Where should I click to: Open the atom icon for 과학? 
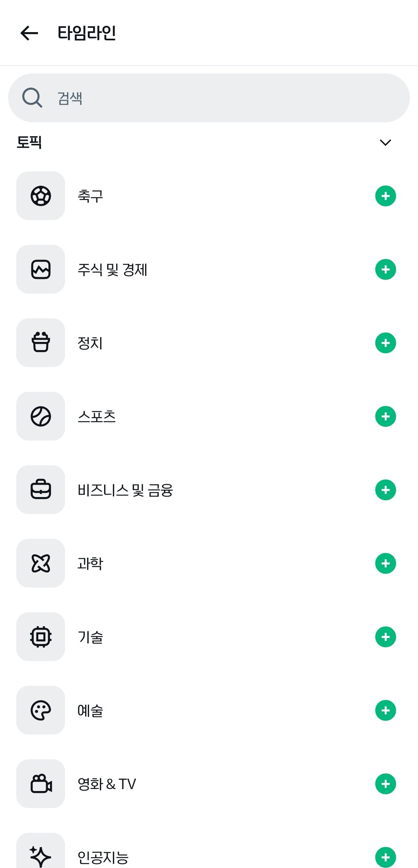pos(41,563)
